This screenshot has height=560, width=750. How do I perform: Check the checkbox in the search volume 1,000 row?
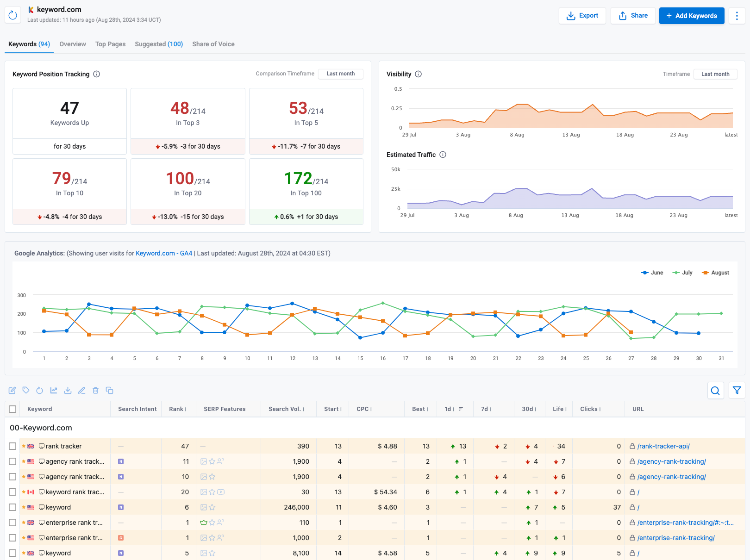pos(12,538)
